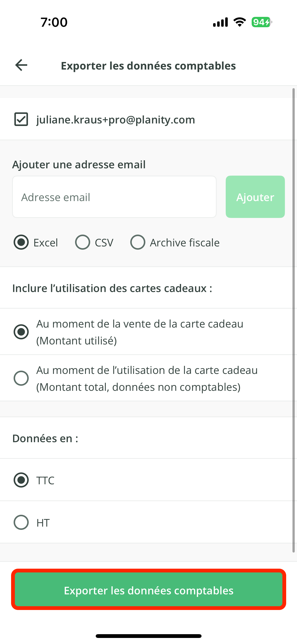Image resolution: width=297 pixels, height=644 pixels.
Task: Switch data to HT
Action: pos(21,522)
